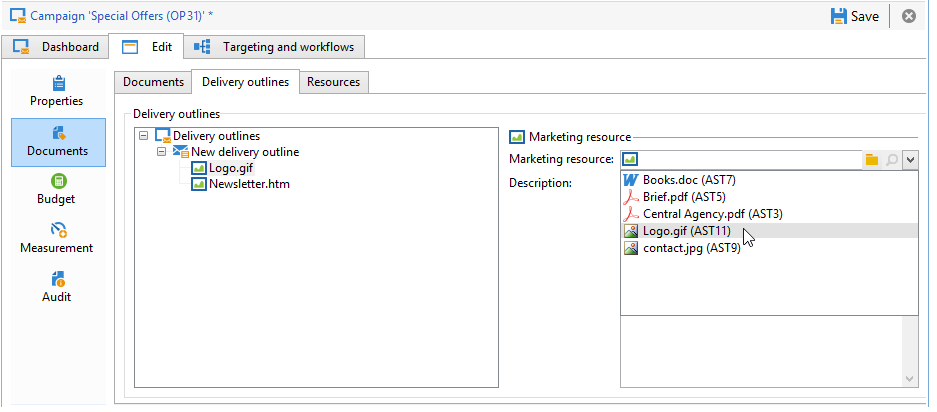
Task: Click the dropdown list scrollbar down arrow
Action: click(910, 379)
